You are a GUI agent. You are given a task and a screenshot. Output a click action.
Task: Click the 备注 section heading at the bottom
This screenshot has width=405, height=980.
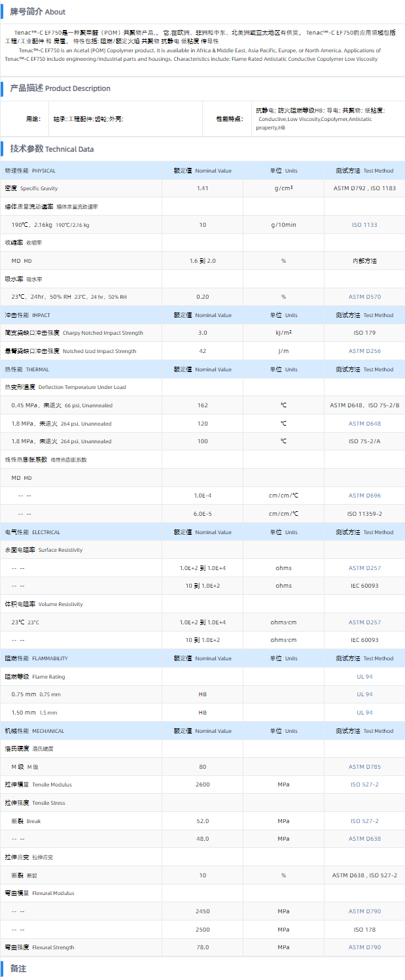[x=18, y=968]
